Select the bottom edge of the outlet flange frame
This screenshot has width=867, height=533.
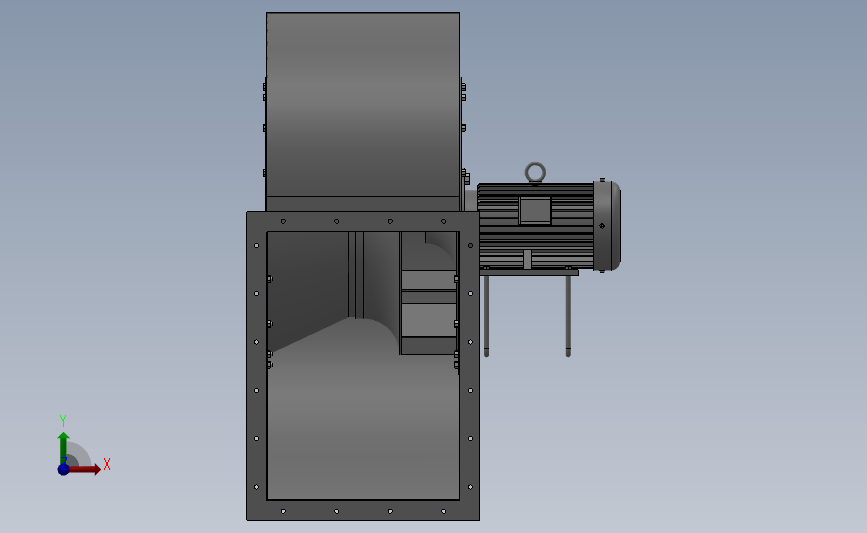coord(363,510)
